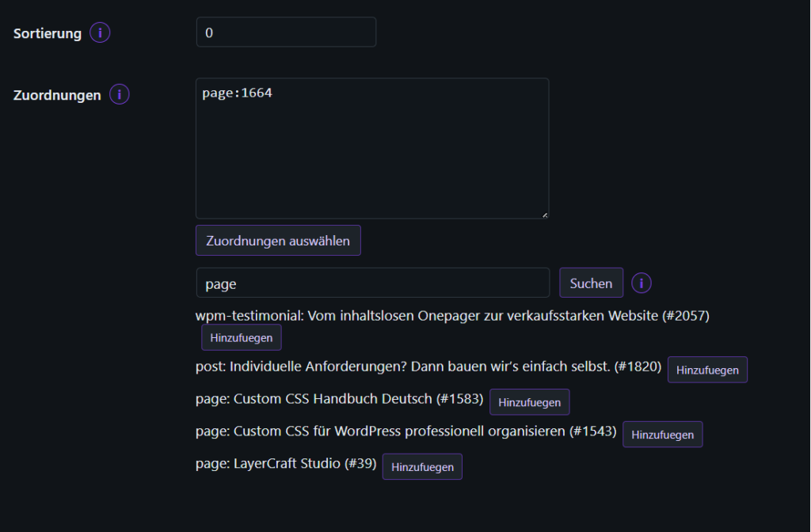Add page #1543 via Hinzufuegen

pos(663,435)
